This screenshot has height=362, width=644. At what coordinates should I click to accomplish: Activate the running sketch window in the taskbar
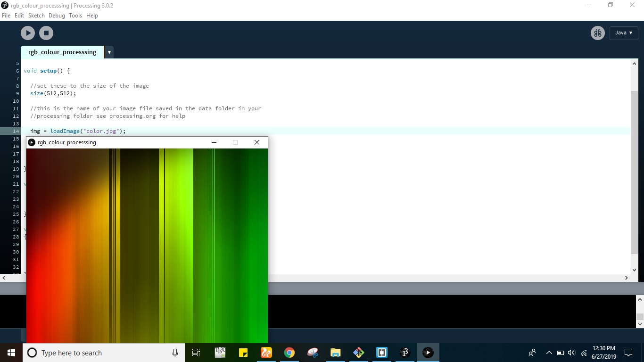coord(427,352)
